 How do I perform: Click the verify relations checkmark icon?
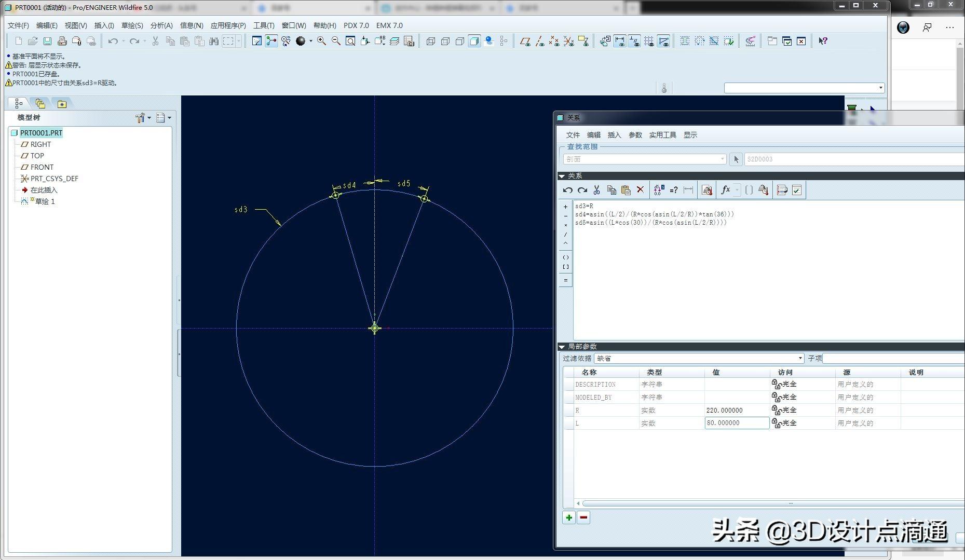pyautogui.click(x=797, y=190)
